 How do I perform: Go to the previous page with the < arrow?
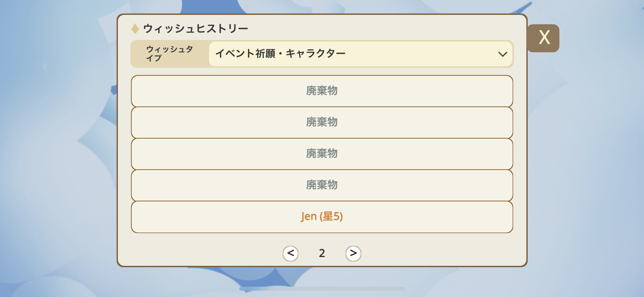(x=291, y=253)
